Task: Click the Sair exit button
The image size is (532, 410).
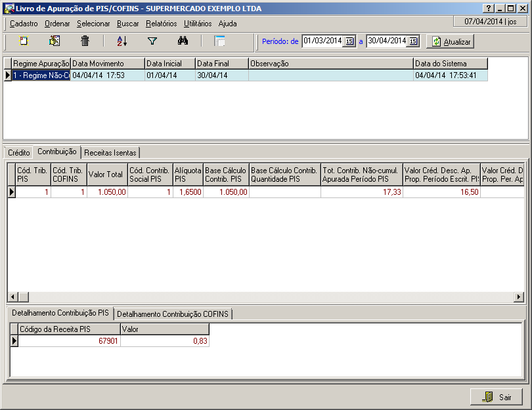Action: pyautogui.click(x=497, y=397)
